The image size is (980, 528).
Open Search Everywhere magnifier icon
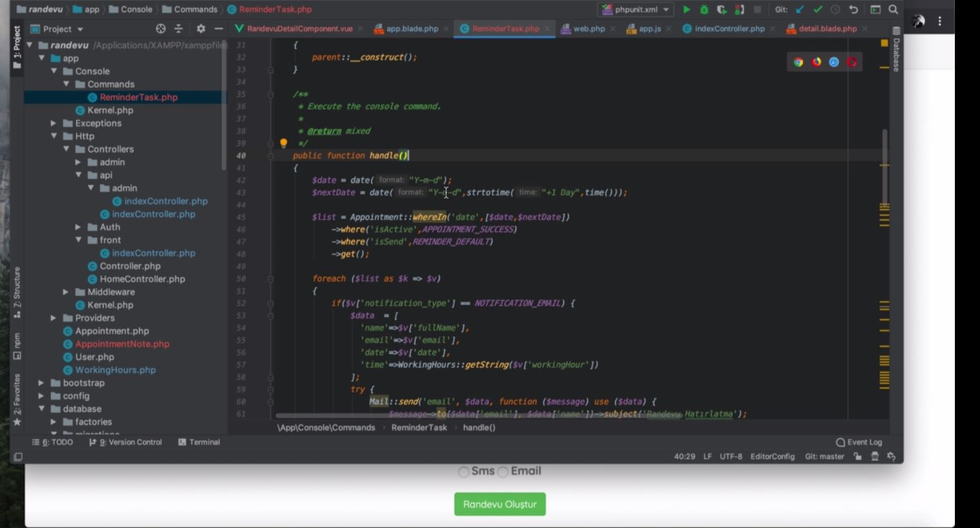tap(893, 10)
